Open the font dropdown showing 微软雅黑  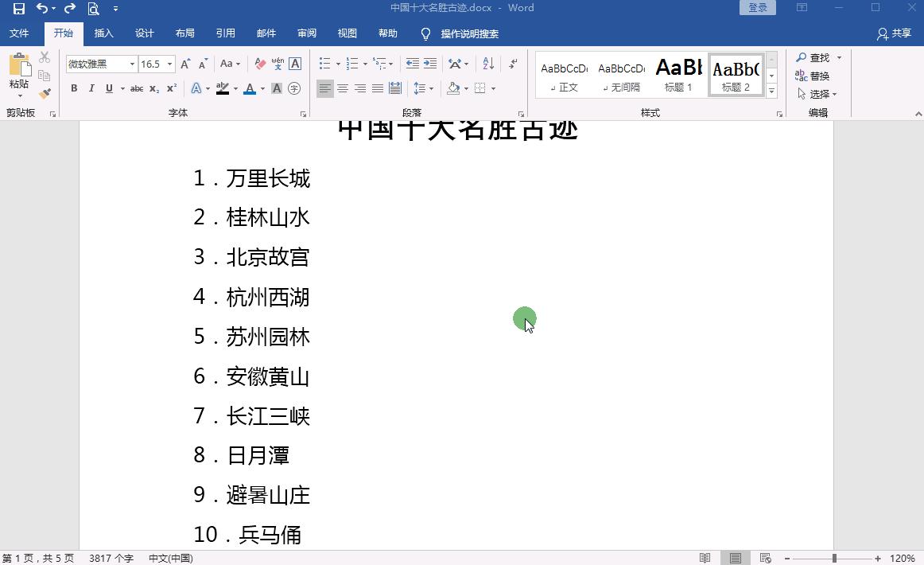point(132,63)
